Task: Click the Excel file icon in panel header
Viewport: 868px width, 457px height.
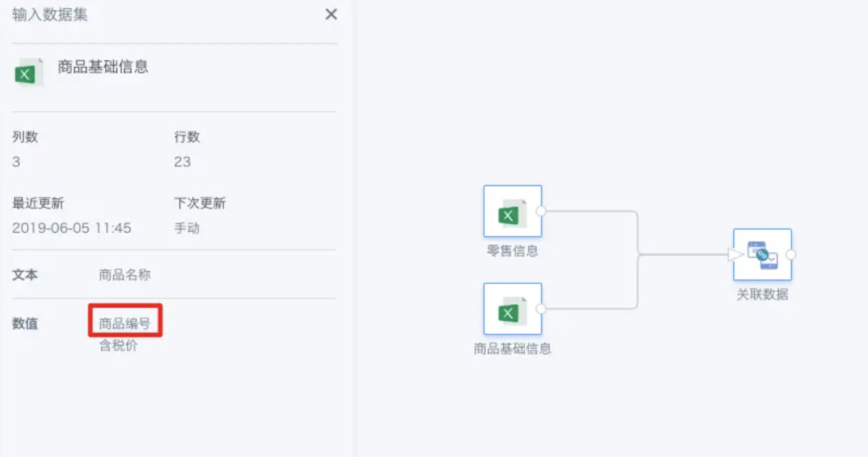Action: [28, 72]
